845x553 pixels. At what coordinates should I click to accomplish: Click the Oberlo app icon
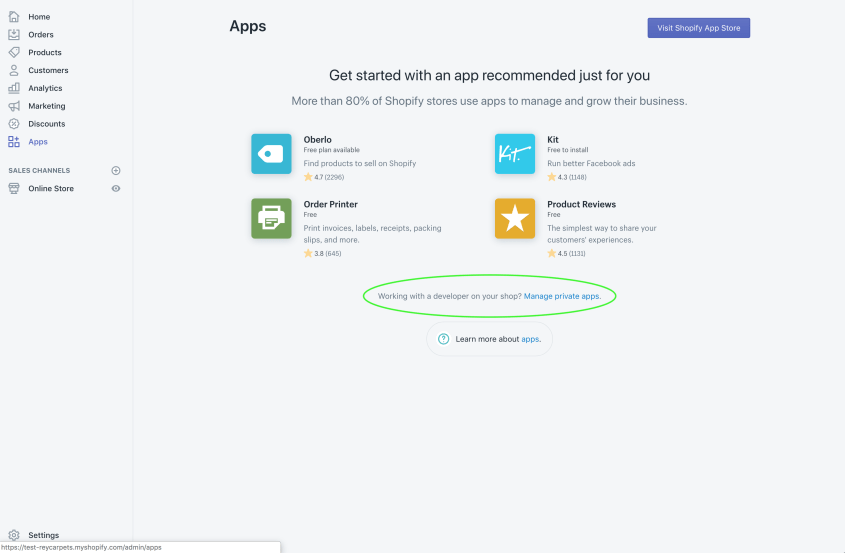tap(271, 154)
